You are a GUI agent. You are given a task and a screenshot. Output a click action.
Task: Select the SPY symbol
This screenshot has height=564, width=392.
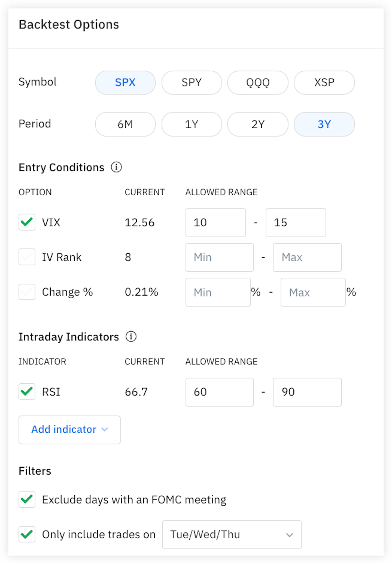(x=192, y=83)
